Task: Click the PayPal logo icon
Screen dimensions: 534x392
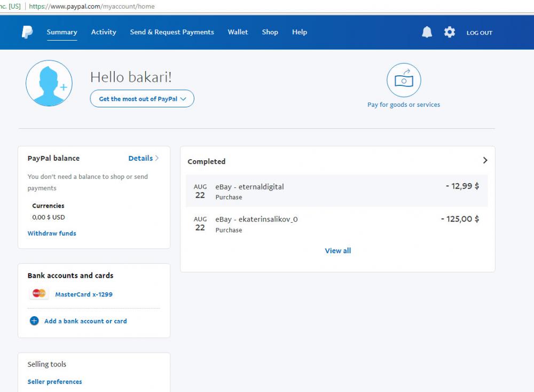Action: pyautogui.click(x=27, y=32)
